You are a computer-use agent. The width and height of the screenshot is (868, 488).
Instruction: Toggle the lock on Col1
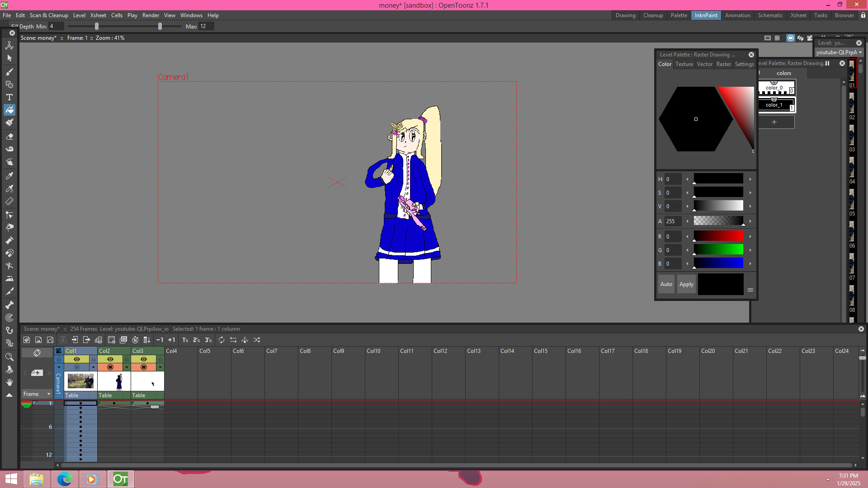93,359
